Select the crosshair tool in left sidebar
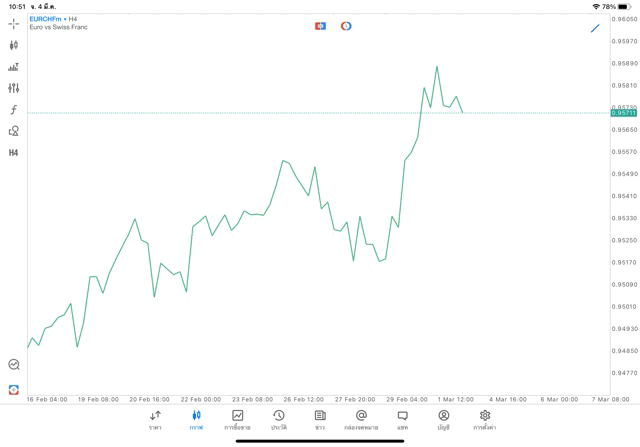Screen dimensions: 640x447 (13, 23)
